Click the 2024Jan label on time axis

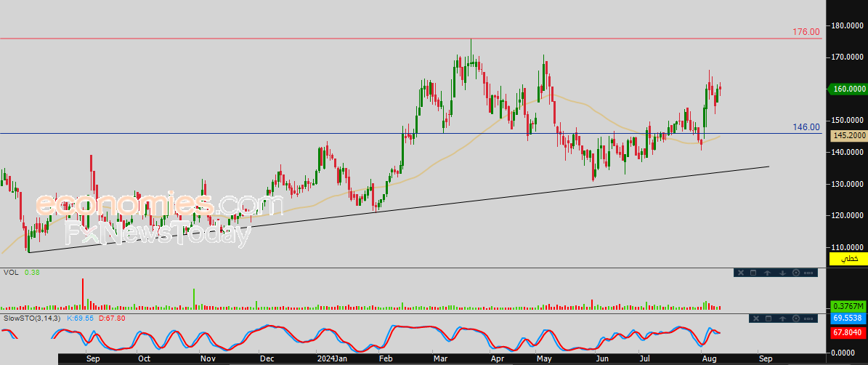(331, 358)
